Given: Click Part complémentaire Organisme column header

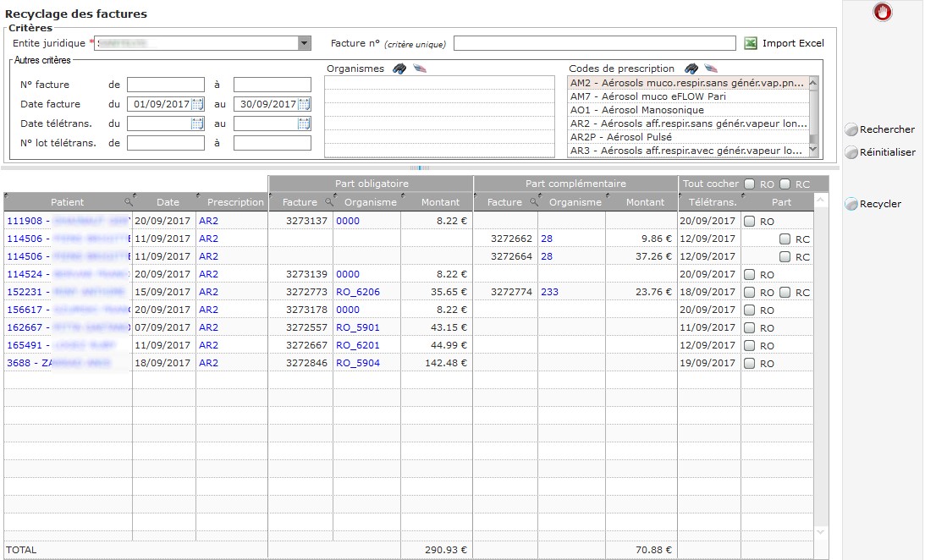Looking at the screenshot, I should [572, 202].
